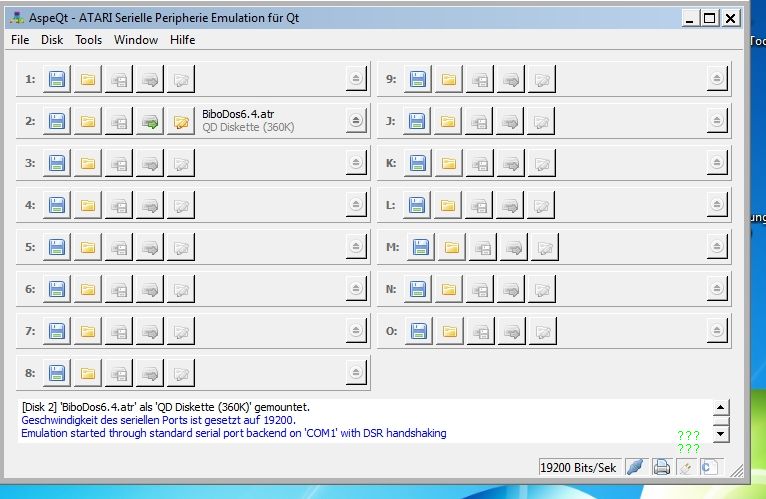Screen dimensions: 766x499
Task: Click the grayed edit icon in slot J
Action: (x=541, y=121)
